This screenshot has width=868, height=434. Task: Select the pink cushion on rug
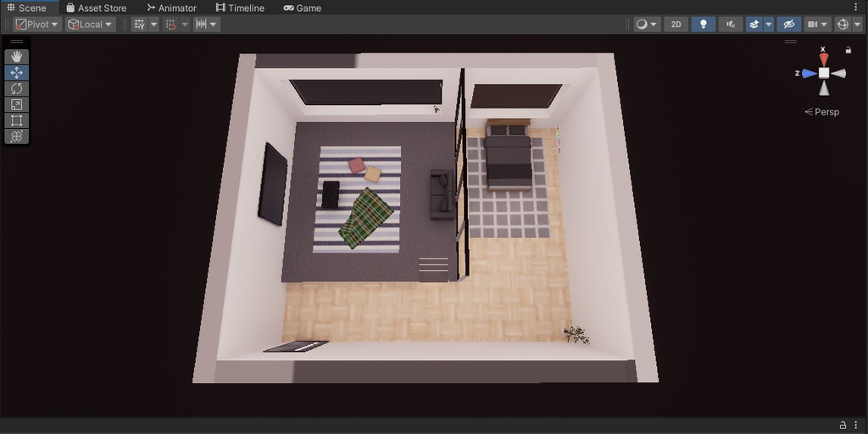point(357,165)
